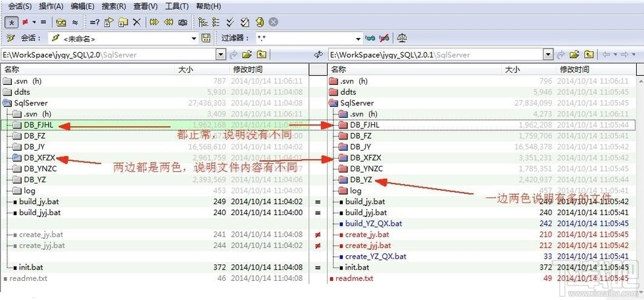Click the Select All Files list icon
644x300 pixels.
click(216, 22)
